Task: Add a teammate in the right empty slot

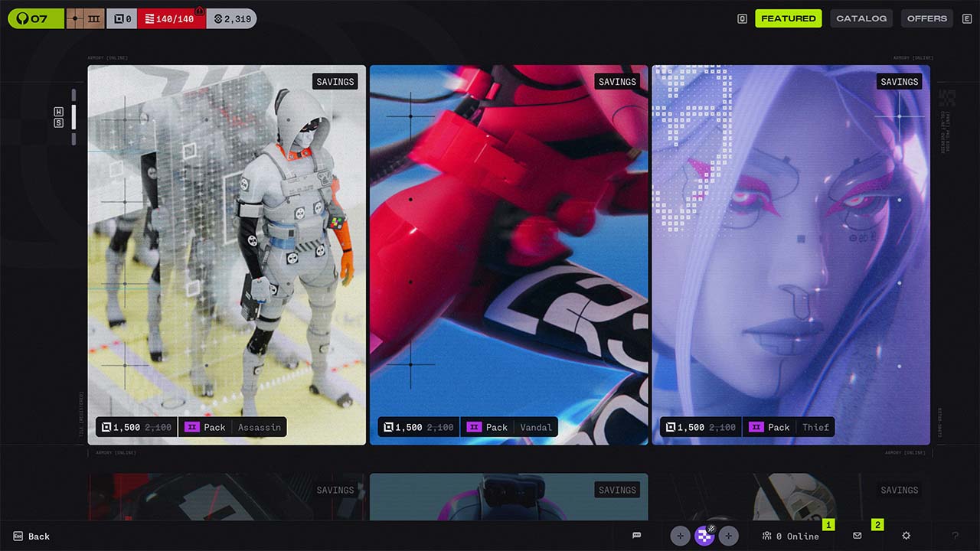Action: [728, 536]
